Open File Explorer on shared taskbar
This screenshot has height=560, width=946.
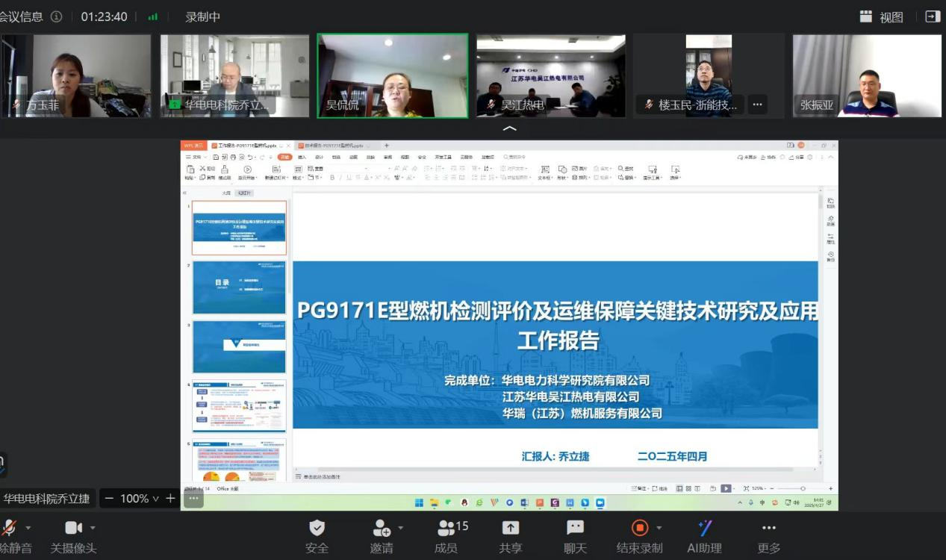[434, 503]
